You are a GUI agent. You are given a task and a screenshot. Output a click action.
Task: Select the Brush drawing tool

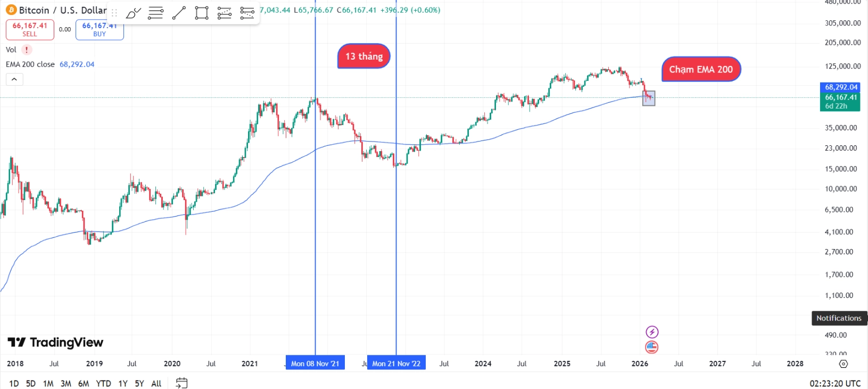(133, 12)
